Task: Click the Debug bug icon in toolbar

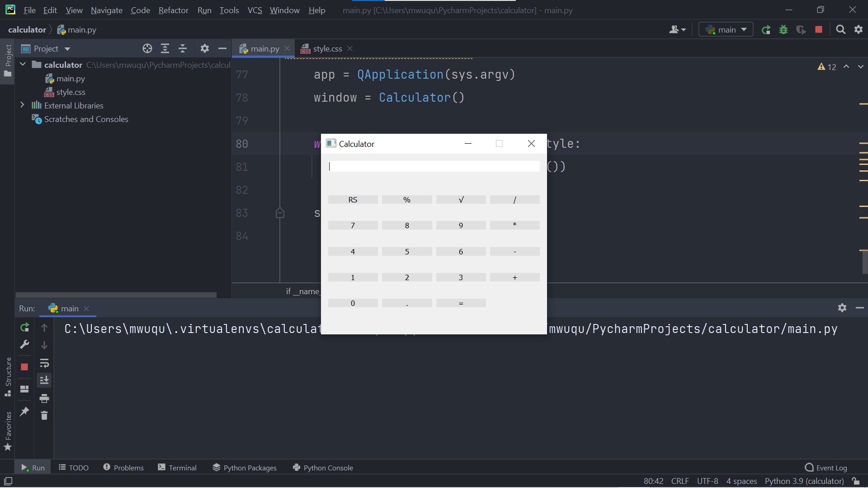Action: click(x=783, y=30)
